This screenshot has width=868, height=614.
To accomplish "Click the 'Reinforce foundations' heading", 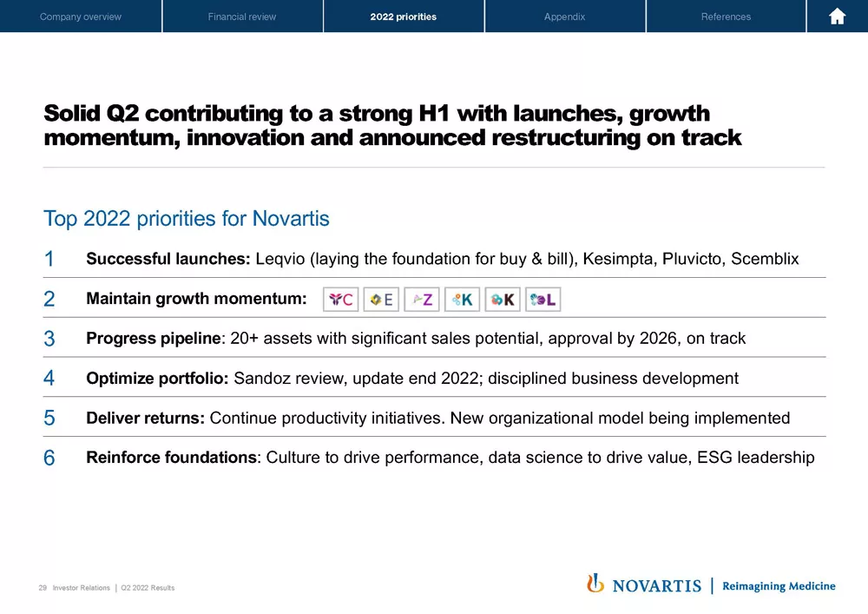I will pos(172,458).
